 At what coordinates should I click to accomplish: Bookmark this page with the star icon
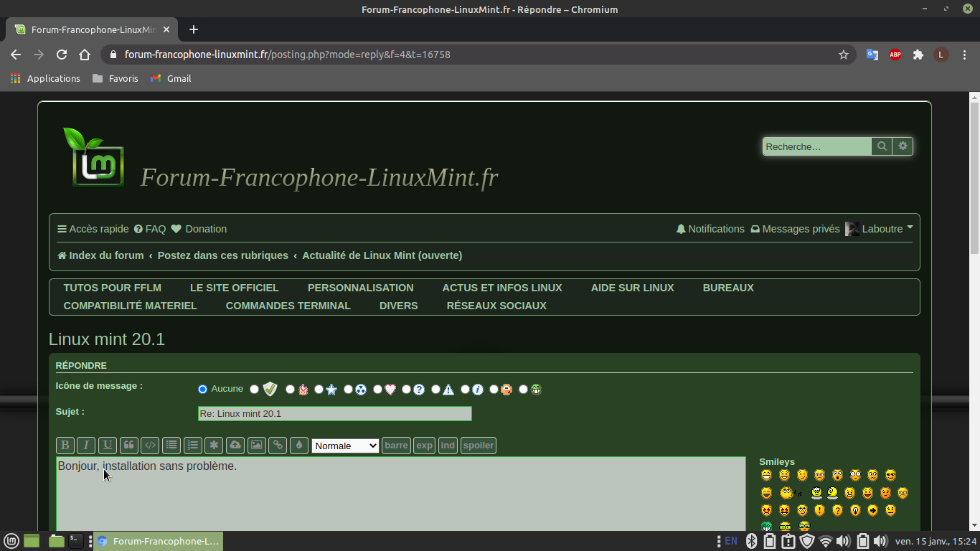point(844,55)
